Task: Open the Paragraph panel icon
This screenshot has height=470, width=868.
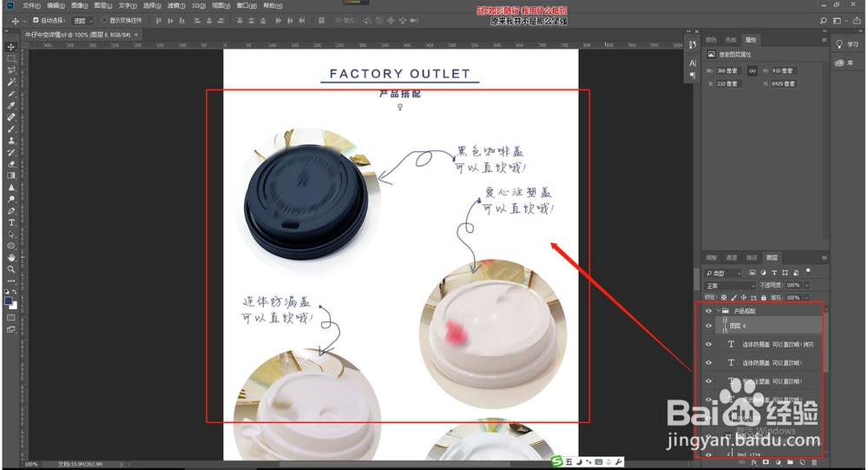Action: [693, 76]
